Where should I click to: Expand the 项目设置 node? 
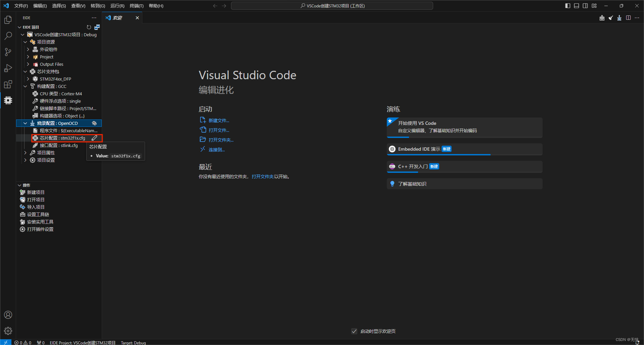coord(25,160)
